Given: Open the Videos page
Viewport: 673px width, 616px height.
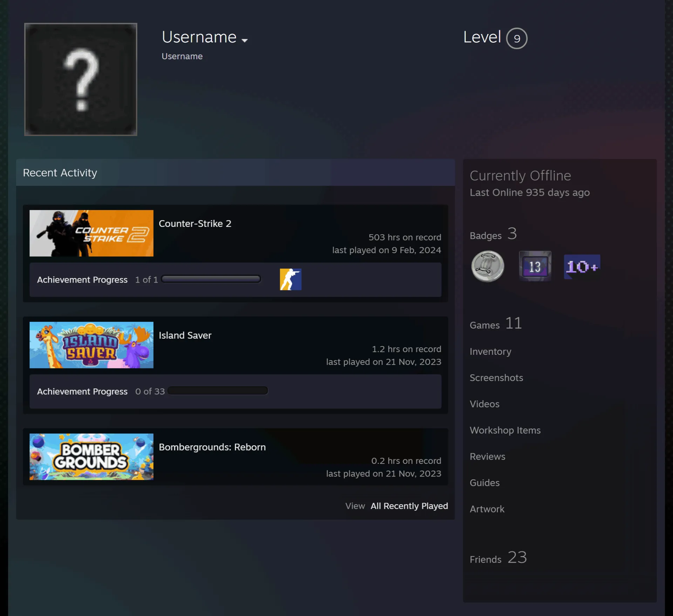Looking at the screenshot, I should click(484, 404).
